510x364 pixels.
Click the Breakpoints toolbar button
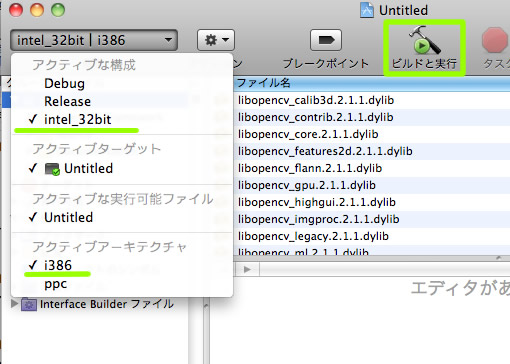pos(326,40)
